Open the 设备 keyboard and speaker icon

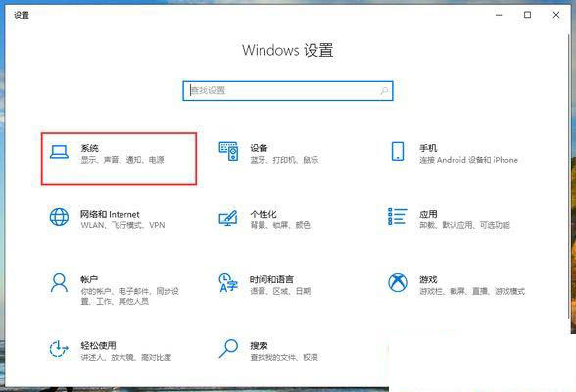229,151
